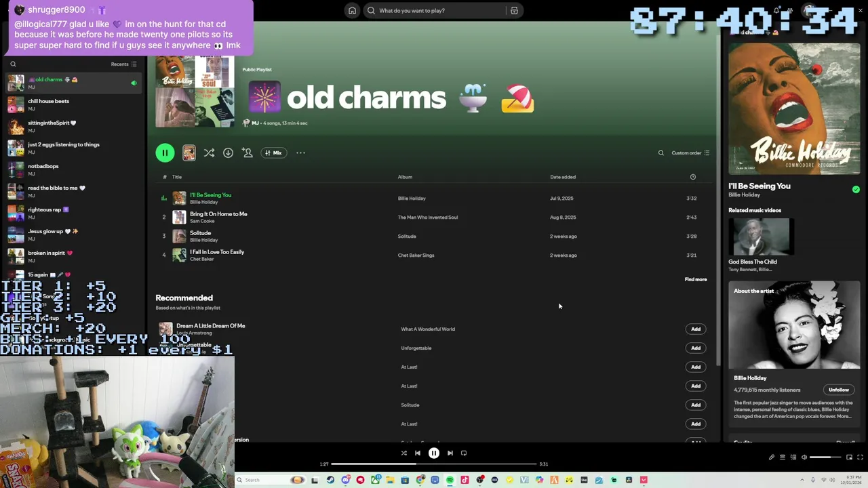Search in Your Library sidebar

click(x=13, y=64)
